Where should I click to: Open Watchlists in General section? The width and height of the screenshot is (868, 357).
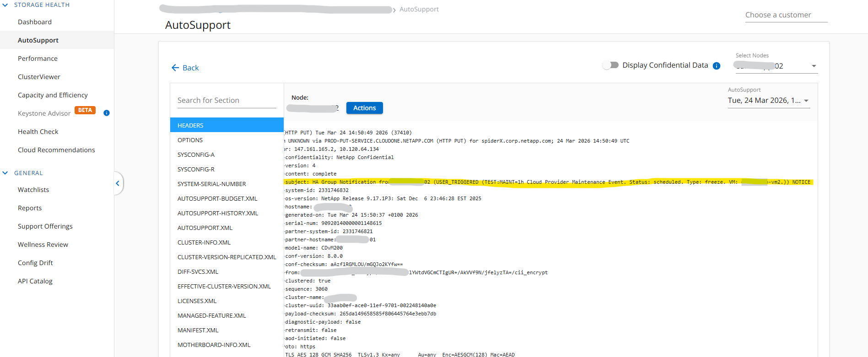33,190
